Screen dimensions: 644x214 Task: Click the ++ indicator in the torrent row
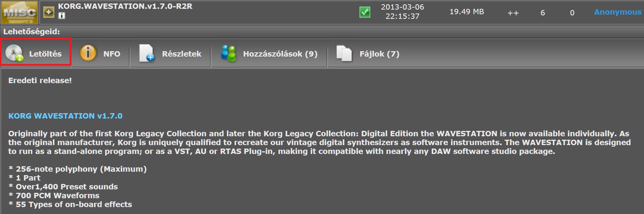(513, 13)
